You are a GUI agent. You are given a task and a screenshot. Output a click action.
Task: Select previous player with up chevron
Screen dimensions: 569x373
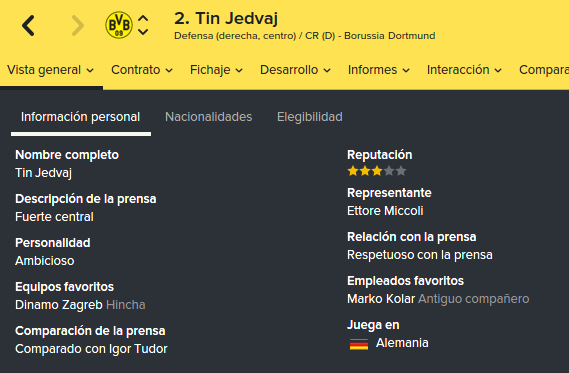tap(143, 19)
